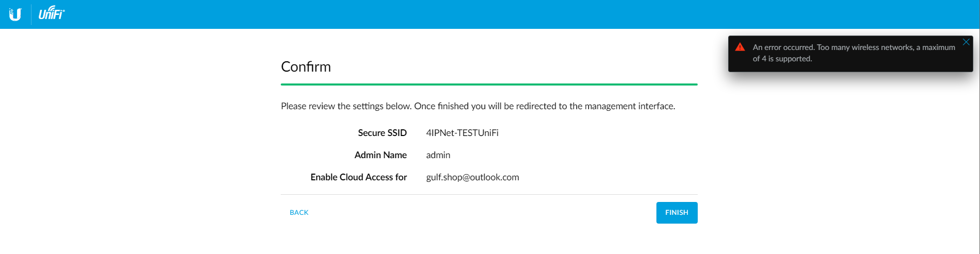Select the admin username value

tap(438, 155)
